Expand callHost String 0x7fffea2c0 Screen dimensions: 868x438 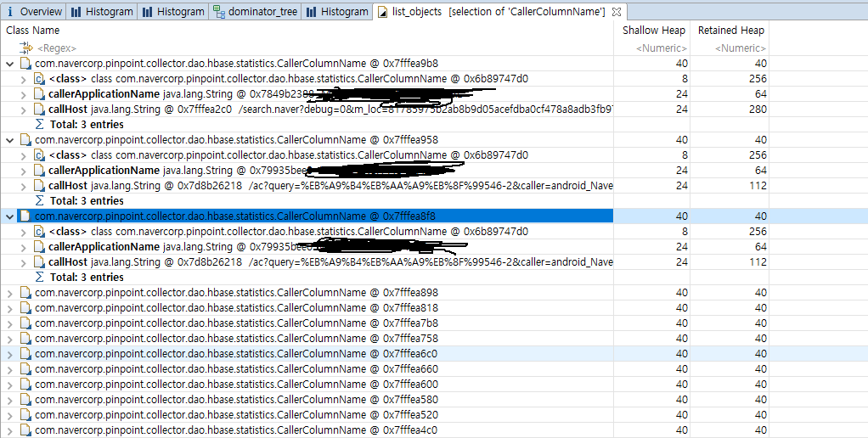click(x=23, y=109)
